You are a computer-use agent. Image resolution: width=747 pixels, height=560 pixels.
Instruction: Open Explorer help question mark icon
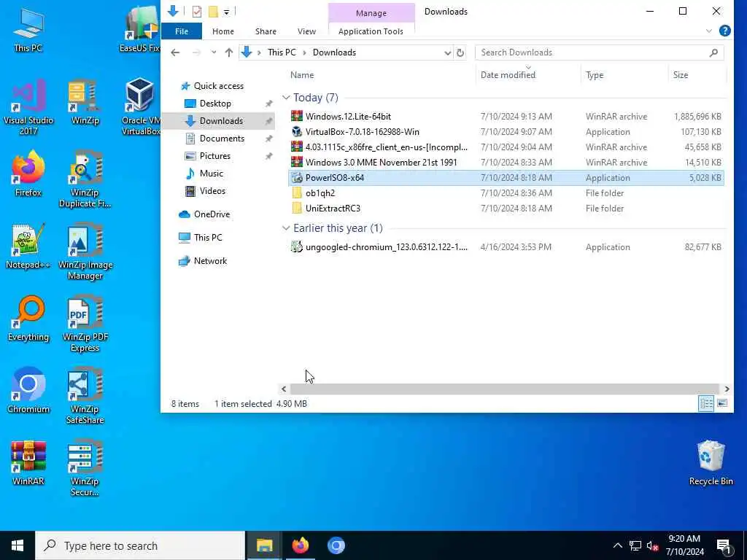coord(724,31)
